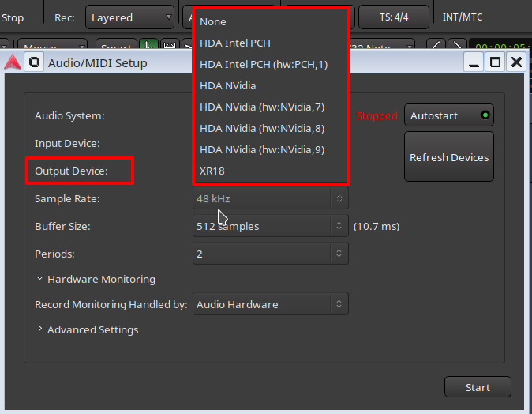Open the Periods dropdown
The width and height of the screenshot is (532, 414).
pos(270,254)
